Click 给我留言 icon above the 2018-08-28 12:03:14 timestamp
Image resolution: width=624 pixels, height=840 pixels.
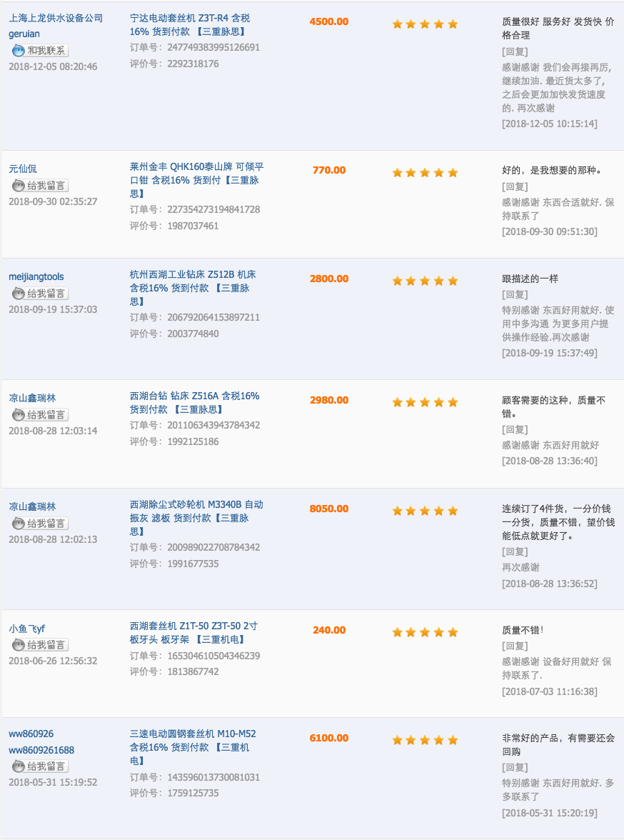pos(40,415)
